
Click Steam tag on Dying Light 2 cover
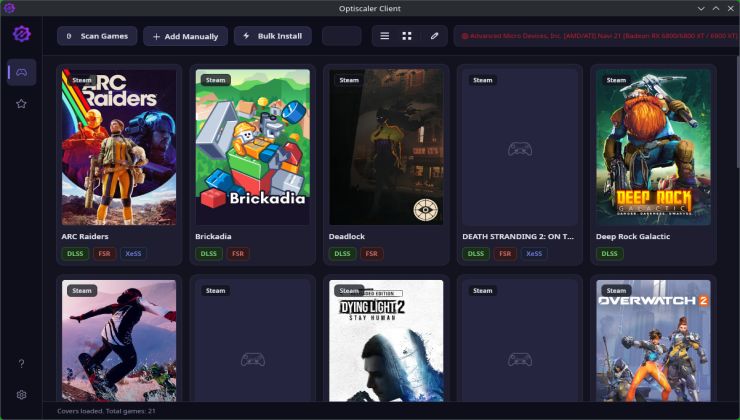point(349,291)
